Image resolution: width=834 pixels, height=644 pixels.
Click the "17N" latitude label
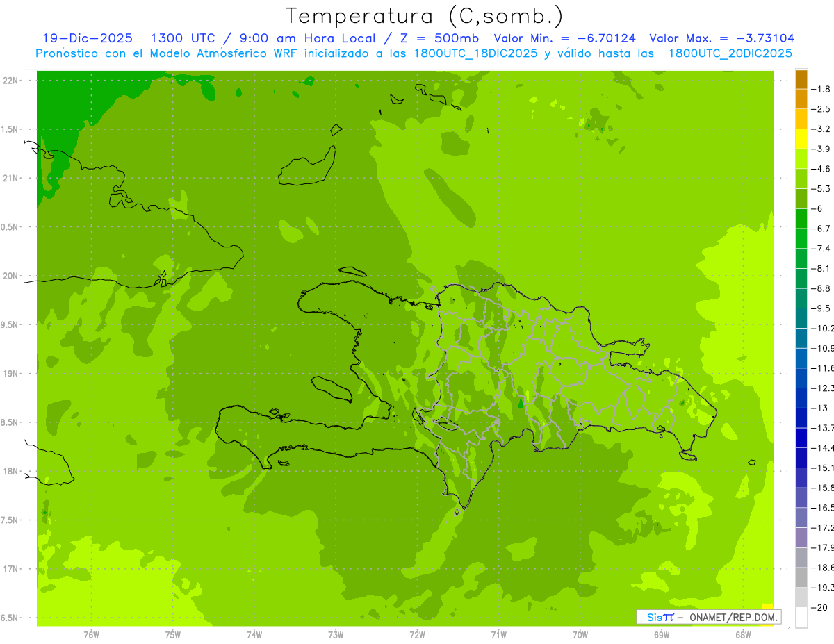[10, 570]
